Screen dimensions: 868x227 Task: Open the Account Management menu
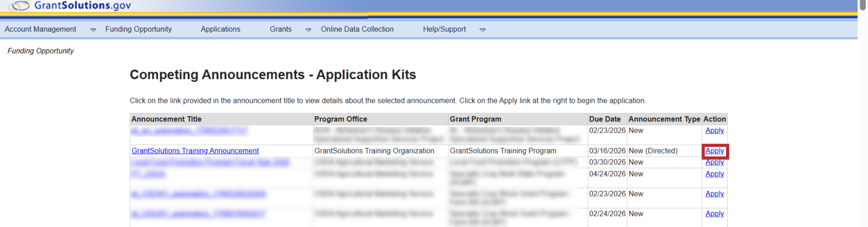coord(41,29)
